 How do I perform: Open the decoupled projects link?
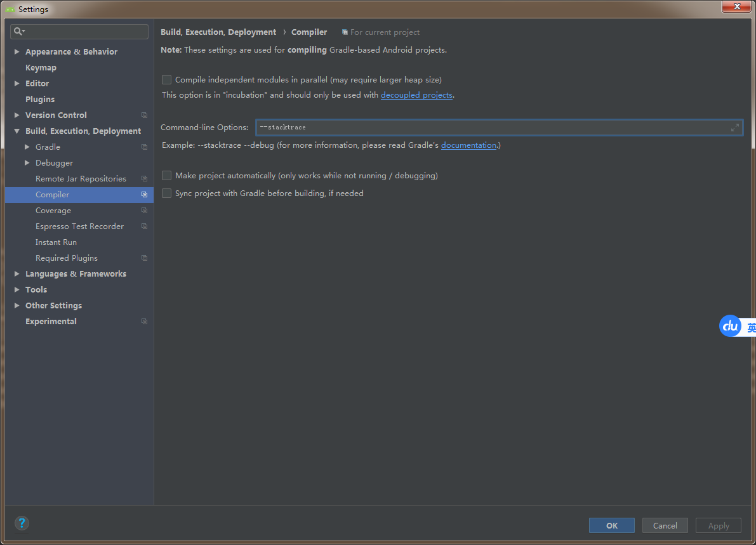point(416,95)
